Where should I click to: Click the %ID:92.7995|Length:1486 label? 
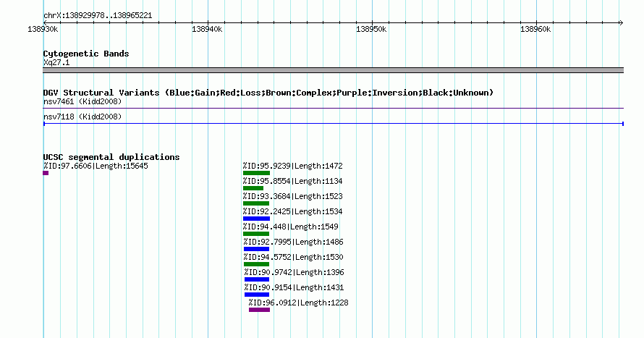(x=293, y=242)
